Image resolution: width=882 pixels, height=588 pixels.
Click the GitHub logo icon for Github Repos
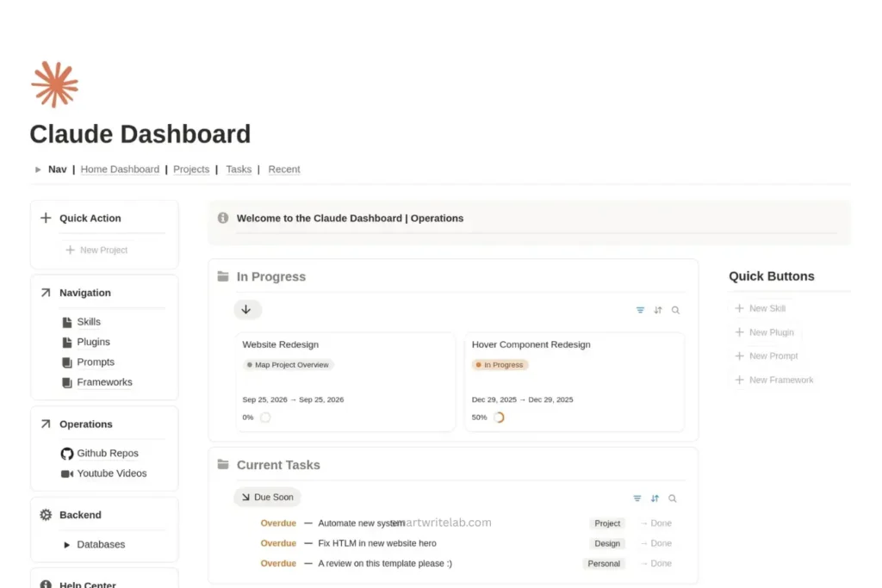tap(67, 454)
